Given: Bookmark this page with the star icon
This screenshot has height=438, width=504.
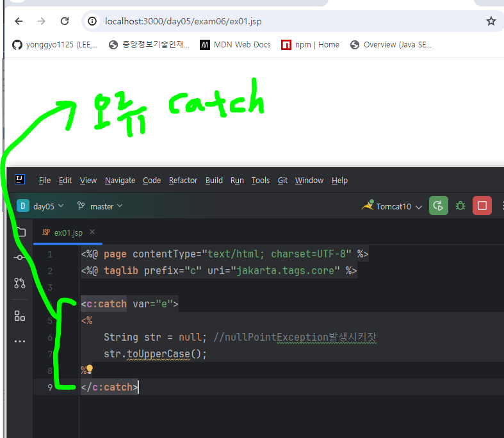Looking at the screenshot, I should pos(491,21).
